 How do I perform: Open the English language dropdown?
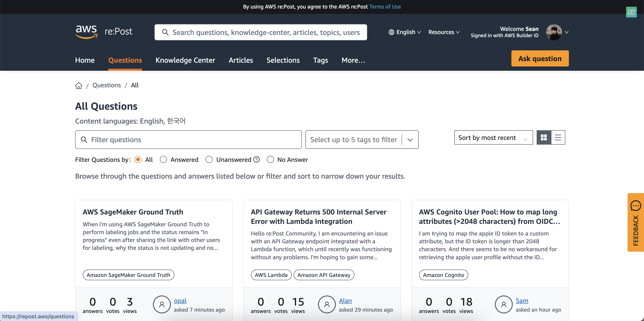(x=405, y=32)
